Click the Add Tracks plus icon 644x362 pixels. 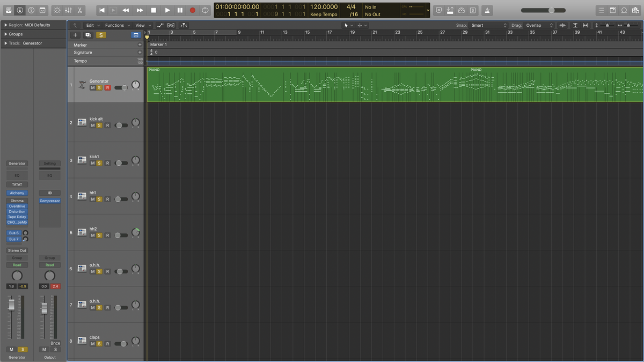[75, 34]
